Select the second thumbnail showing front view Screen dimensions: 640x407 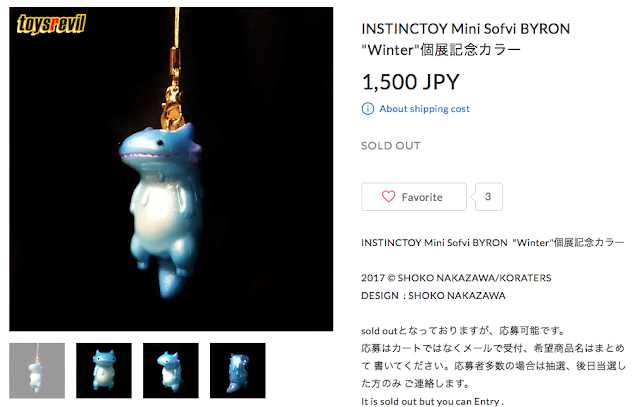[x=104, y=370]
